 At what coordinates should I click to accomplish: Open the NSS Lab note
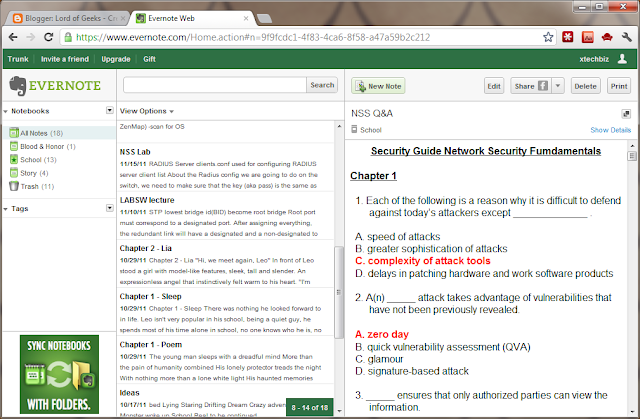coord(225,167)
